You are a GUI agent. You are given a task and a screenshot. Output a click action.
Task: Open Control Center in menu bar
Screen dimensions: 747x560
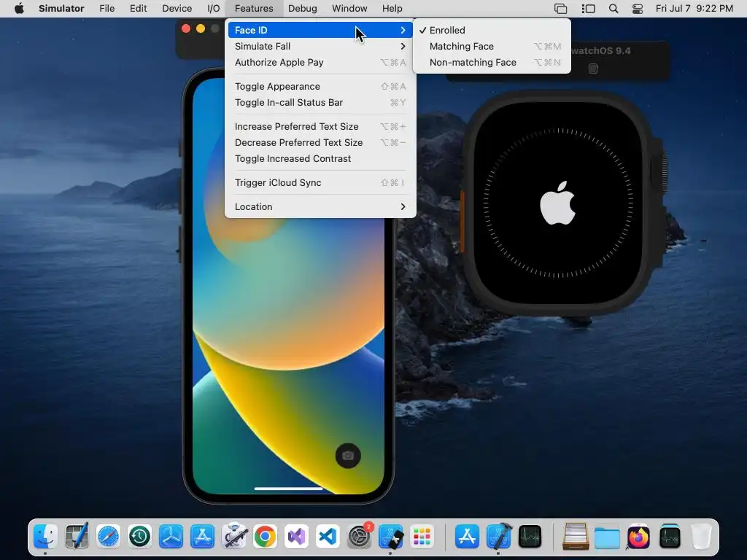pos(638,9)
